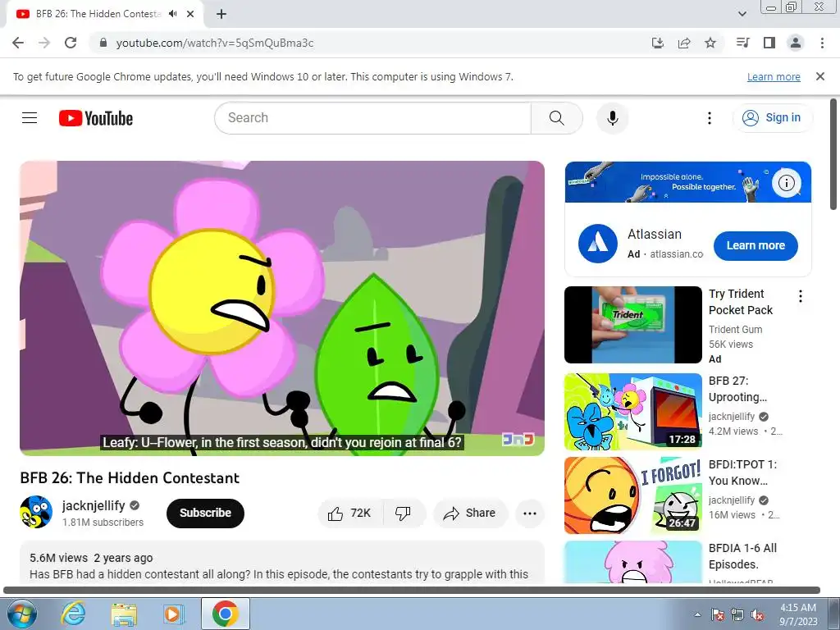Search with your voice microphone
This screenshot has width=840, height=630.
(x=612, y=118)
